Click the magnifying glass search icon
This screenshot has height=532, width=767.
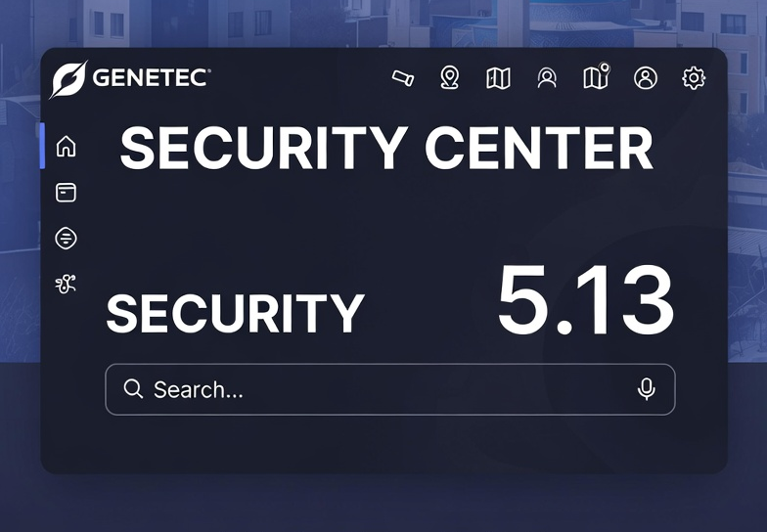tap(134, 389)
